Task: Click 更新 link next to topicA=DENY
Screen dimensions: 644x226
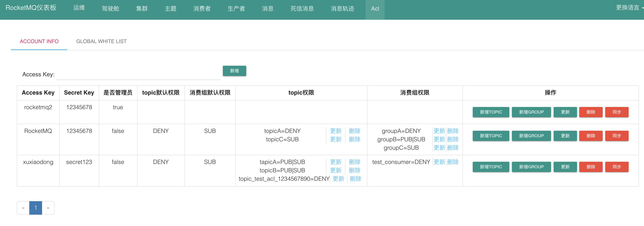Action: [336, 131]
